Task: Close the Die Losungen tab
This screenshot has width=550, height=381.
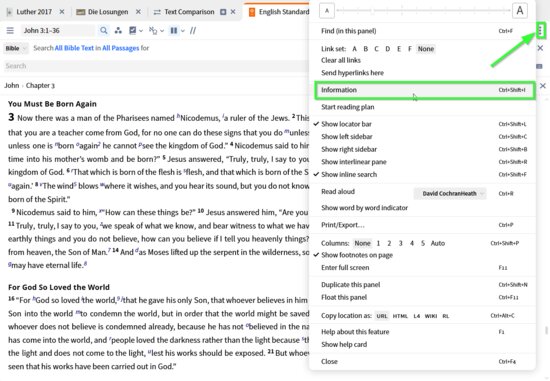Action: (138, 12)
